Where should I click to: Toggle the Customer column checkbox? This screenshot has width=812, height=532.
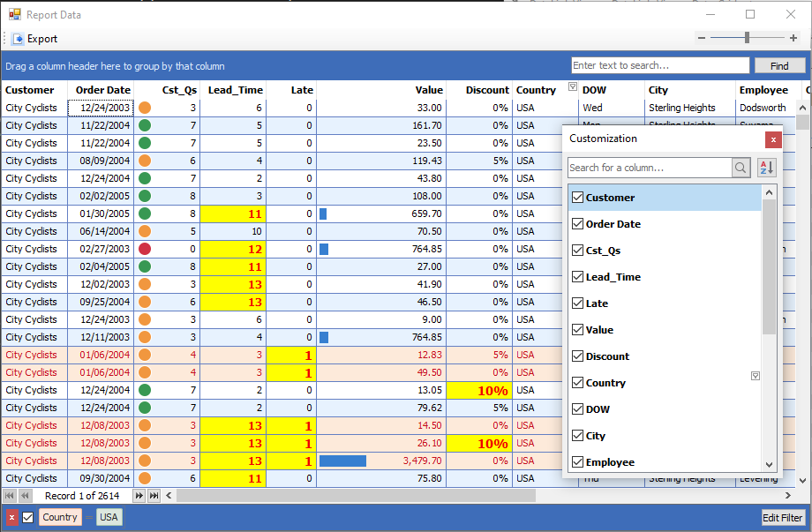tap(578, 197)
